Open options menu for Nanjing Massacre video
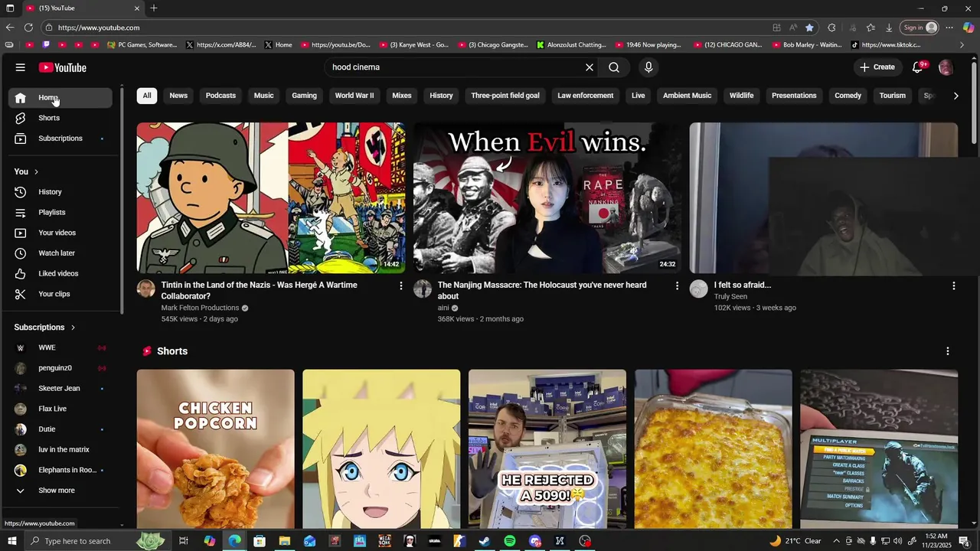980x551 pixels. [x=677, y=285]
